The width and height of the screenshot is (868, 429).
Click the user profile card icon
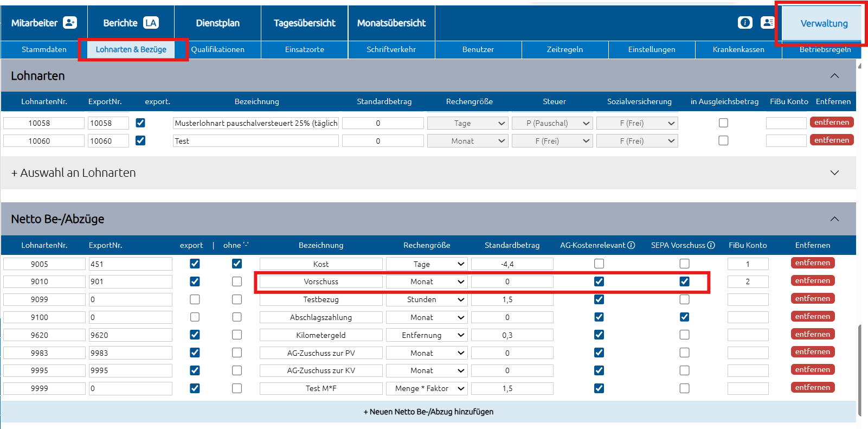pos(767,23)
